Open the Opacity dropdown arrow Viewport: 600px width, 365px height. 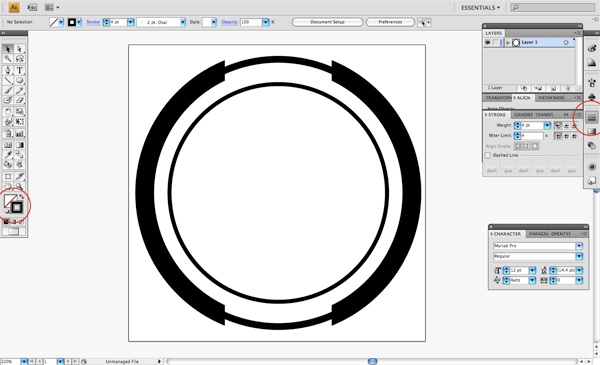point(266,22)
